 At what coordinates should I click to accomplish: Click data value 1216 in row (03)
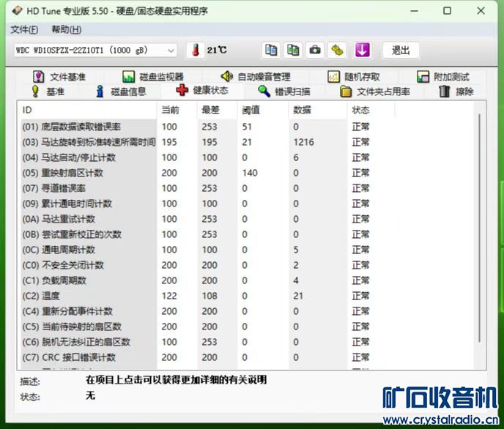(303, 142)
